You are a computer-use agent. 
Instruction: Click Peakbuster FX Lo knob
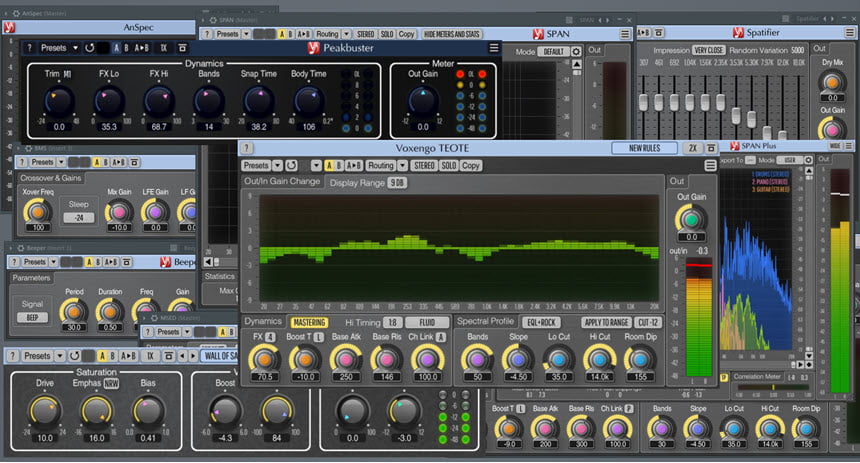point(109,101)
